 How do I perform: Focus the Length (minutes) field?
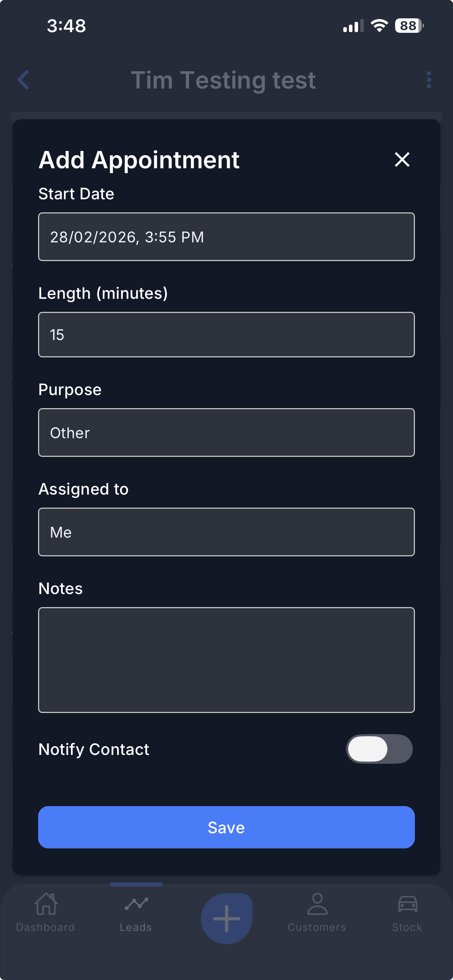pyautogui.click(x=226, y=334)
